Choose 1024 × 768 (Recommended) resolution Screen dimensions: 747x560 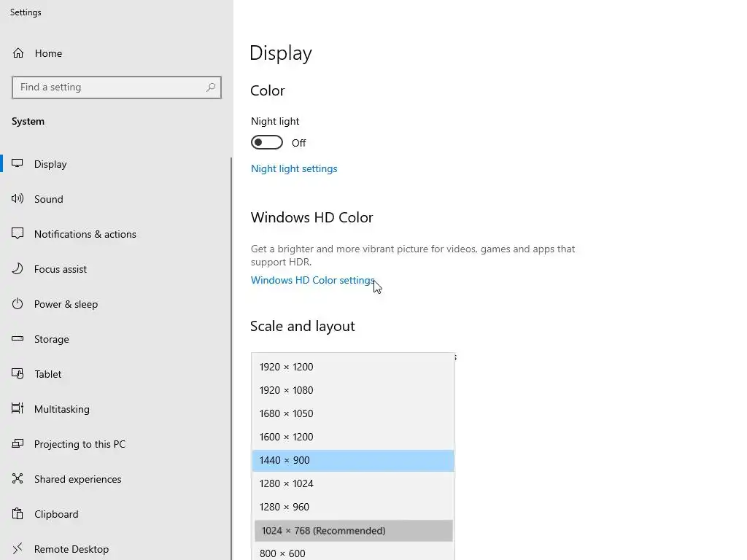pyautogui.click(x=354, y=531)
